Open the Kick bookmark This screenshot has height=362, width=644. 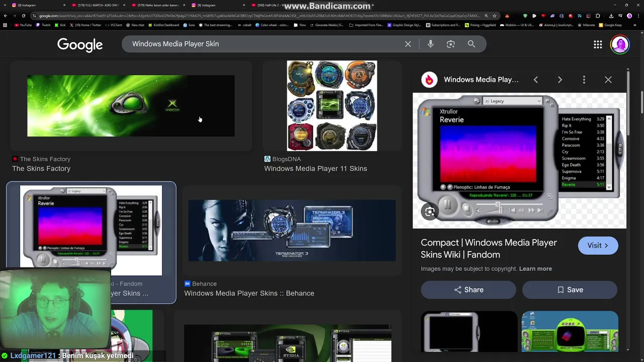[x=60, y=25]
